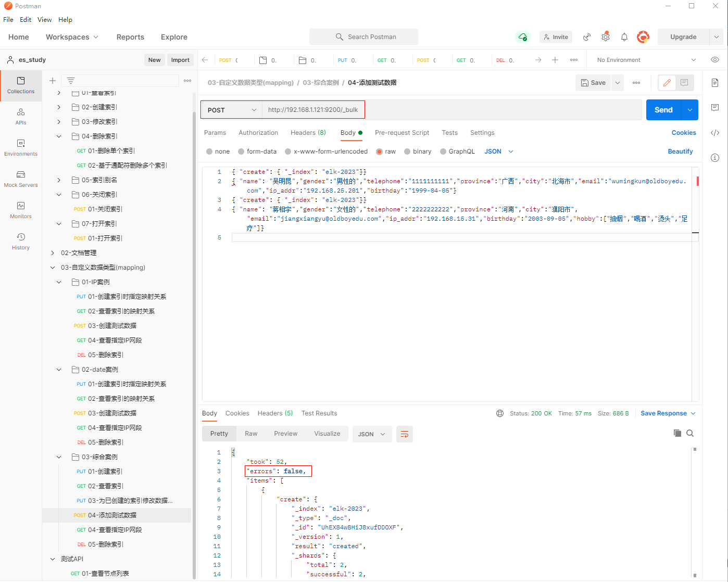Collapse the 03-综合案例 folder

[59, 457]
